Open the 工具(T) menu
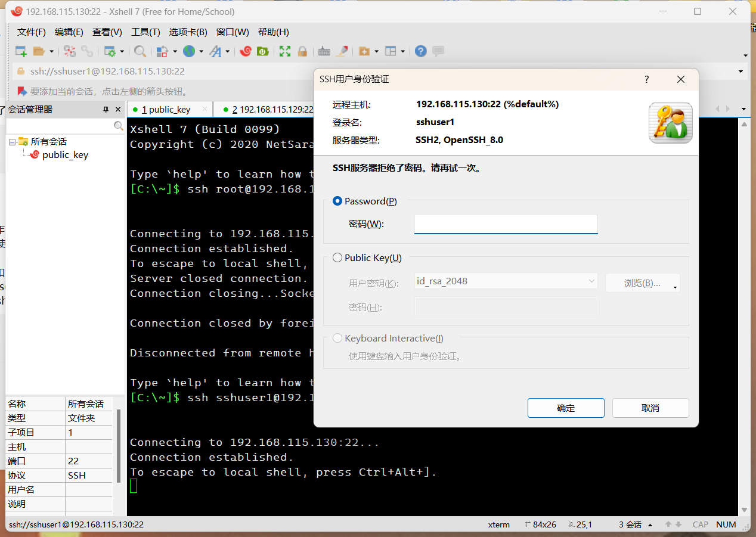 pyautogui.click(x=145, y=32)
